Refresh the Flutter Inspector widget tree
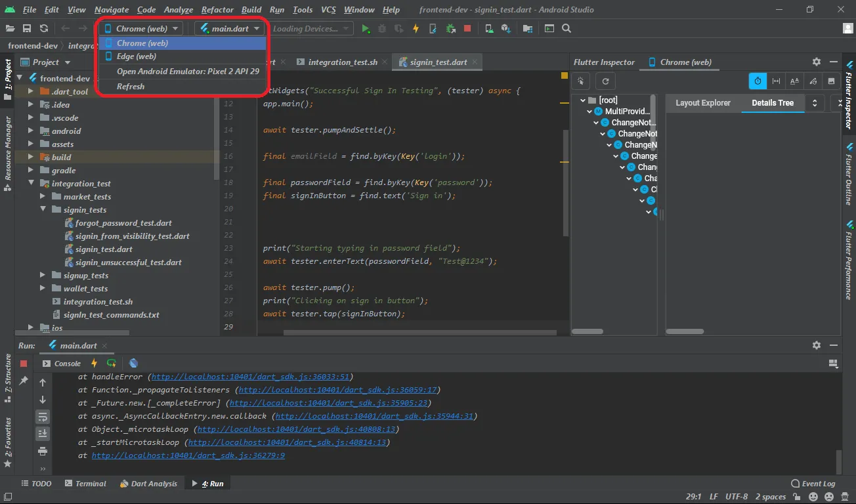 pyautogui.click(x=605, y=81)
